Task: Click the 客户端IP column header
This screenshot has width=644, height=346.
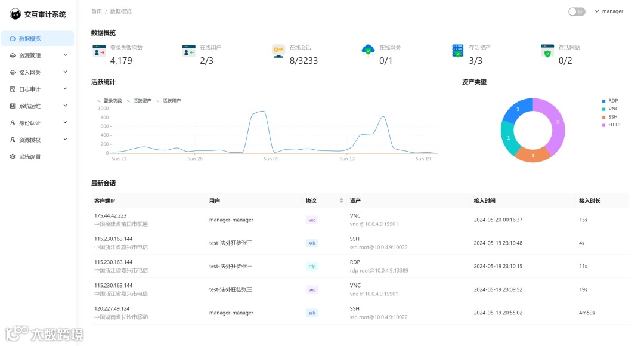Action: pyautogui.click(x=105, y=201)
